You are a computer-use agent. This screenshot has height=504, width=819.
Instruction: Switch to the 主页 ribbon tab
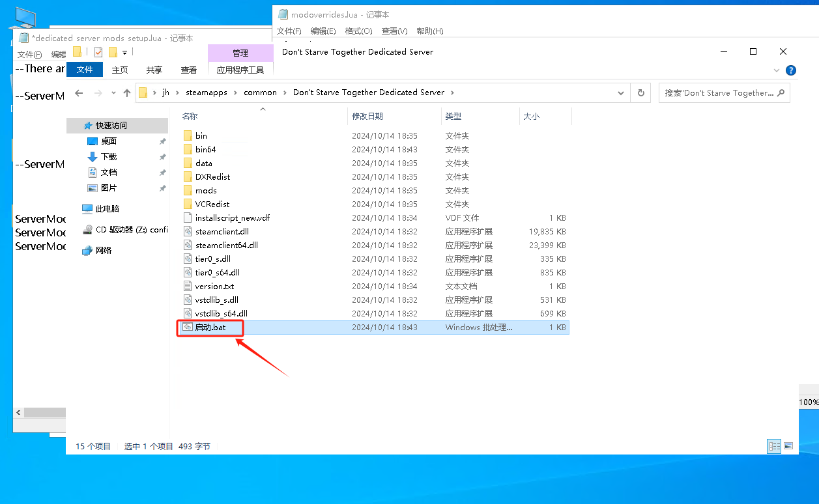(120, 70)
